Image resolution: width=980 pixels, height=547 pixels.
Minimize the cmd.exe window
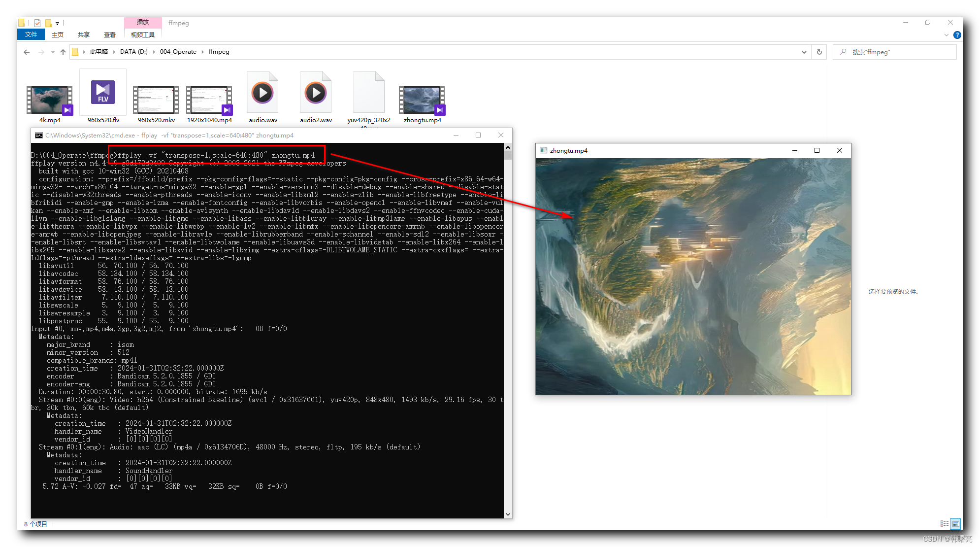(x=456, y=135)
